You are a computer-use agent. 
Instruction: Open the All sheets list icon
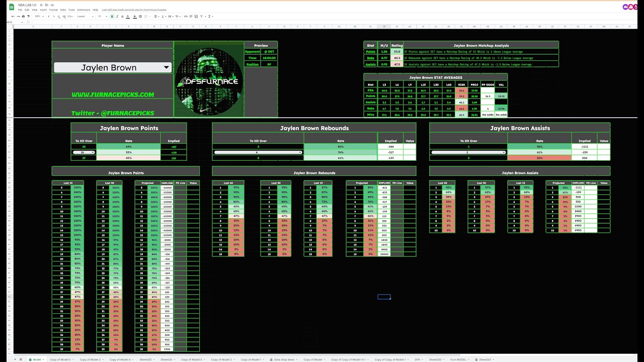[21, 359]
